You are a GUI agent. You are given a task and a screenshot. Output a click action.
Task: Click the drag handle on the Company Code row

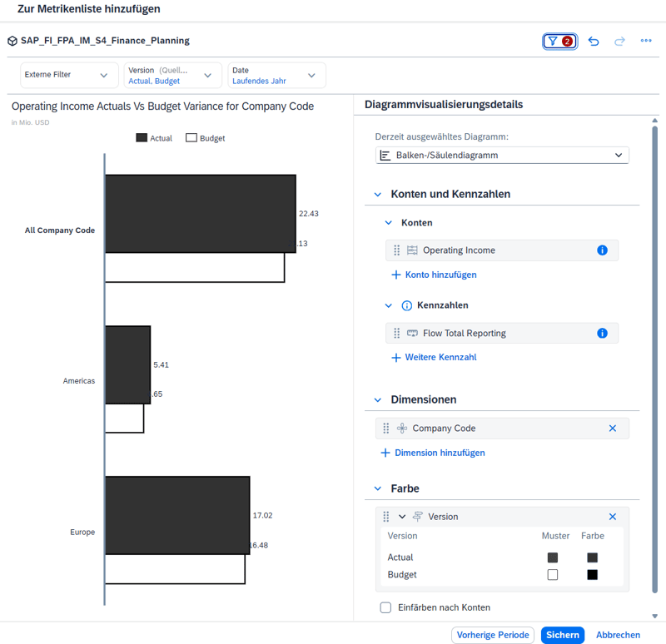[385, 428]
